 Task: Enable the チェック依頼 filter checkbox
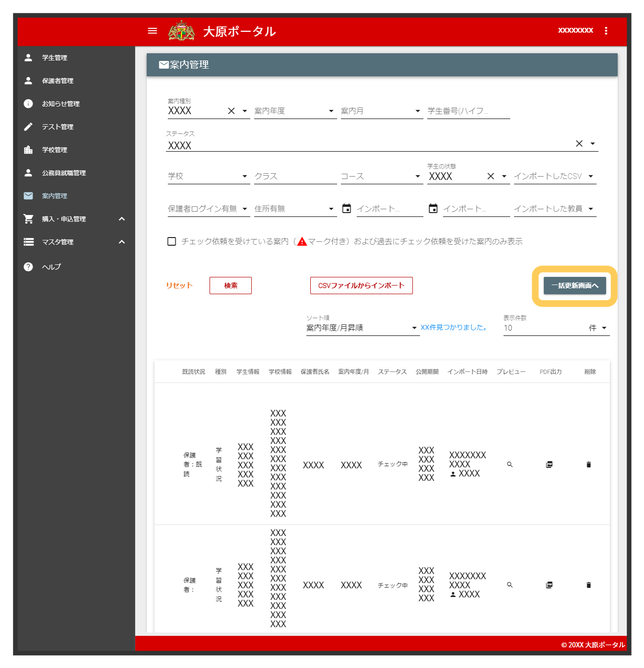pyautogui.click(x=172, y=241)
